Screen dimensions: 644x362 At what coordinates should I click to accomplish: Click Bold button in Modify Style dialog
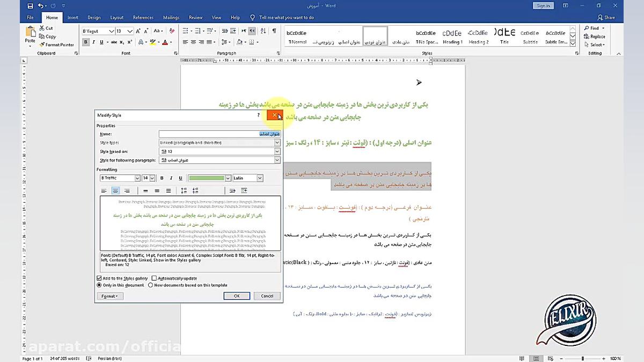162,178
